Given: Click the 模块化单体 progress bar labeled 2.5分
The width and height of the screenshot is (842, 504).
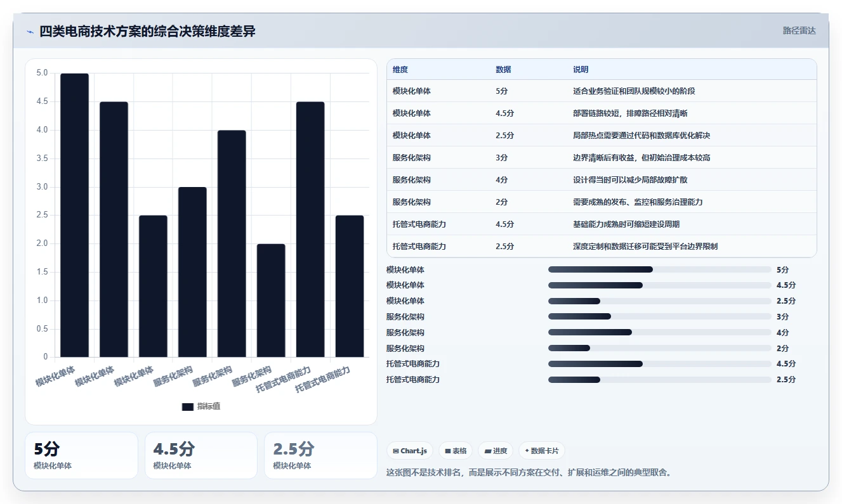Looking at the screenshot, I should click(x=660, y=301).
